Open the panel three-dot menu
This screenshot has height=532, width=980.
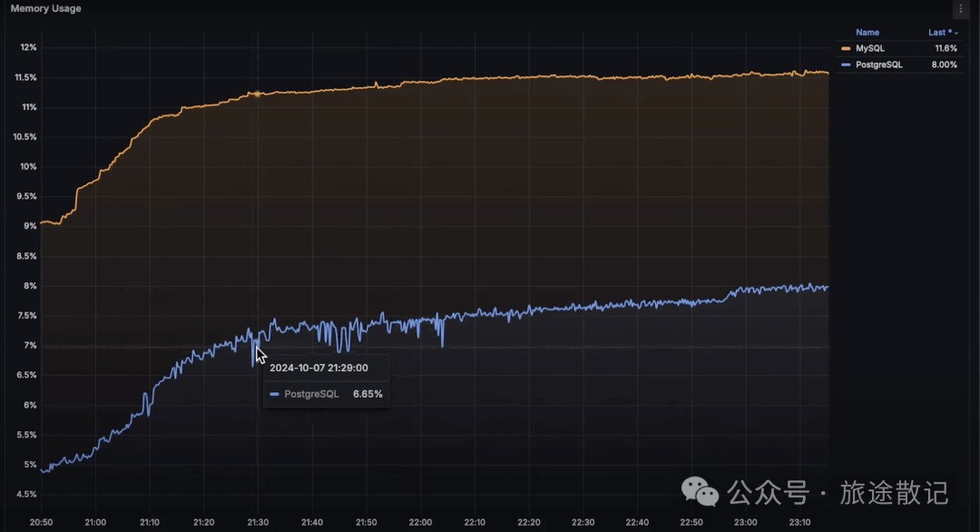click(961, 9)
